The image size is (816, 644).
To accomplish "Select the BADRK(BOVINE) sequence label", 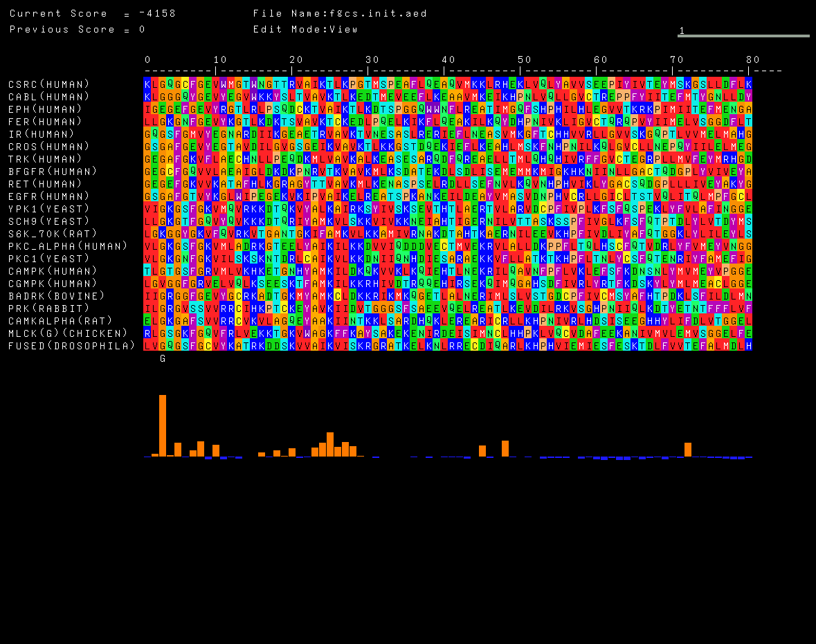I will coord(57,296).
